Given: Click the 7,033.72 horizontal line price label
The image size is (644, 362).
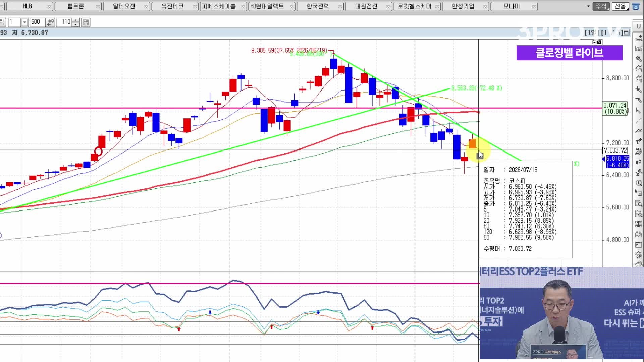Looking at the screenshot, I should click(615, 150).
